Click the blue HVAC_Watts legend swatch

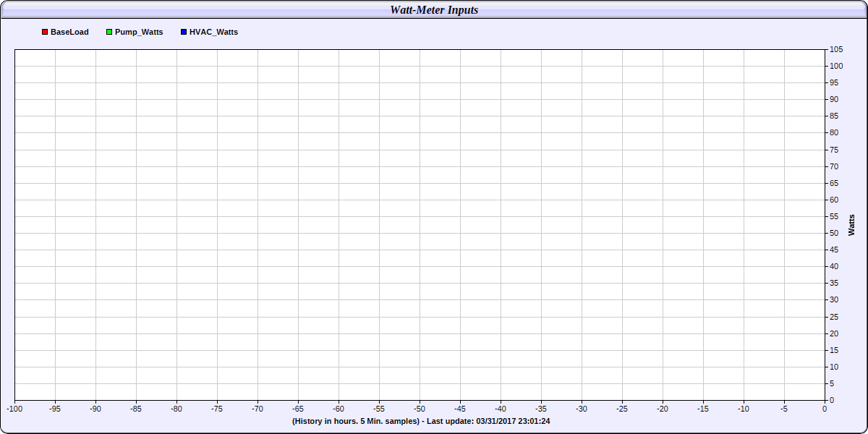point(184,33)
